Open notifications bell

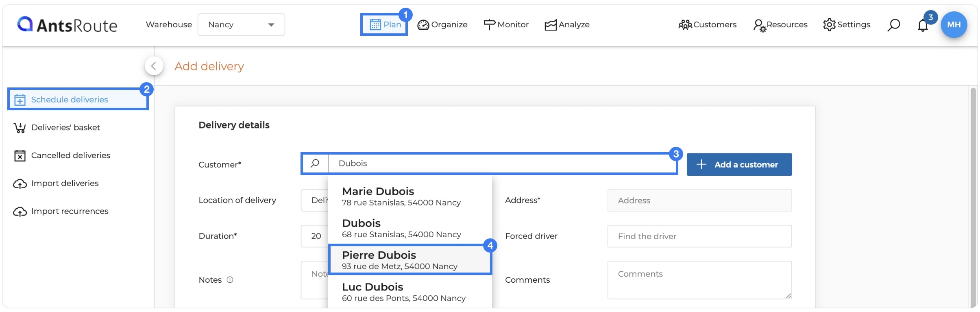tap(923, 26)
